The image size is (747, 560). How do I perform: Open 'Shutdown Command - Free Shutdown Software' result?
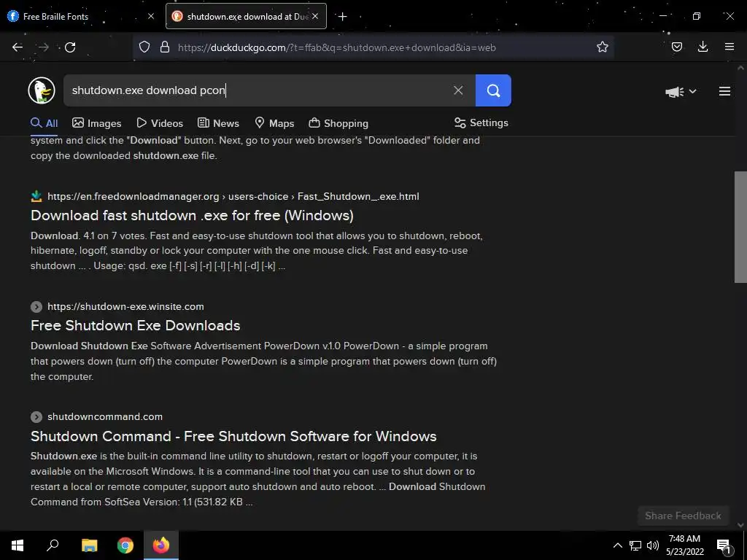pyautogui.click(x=233, y=436)
